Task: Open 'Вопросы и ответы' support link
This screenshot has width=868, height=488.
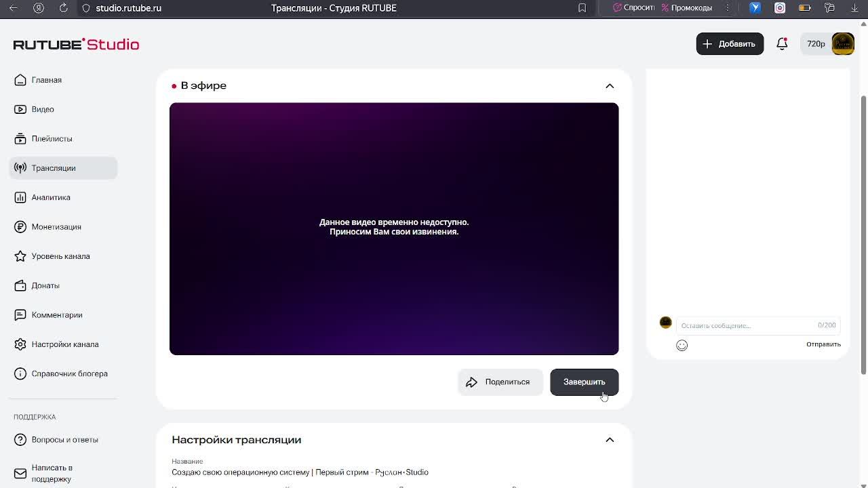Action: (x=63, y=440)
